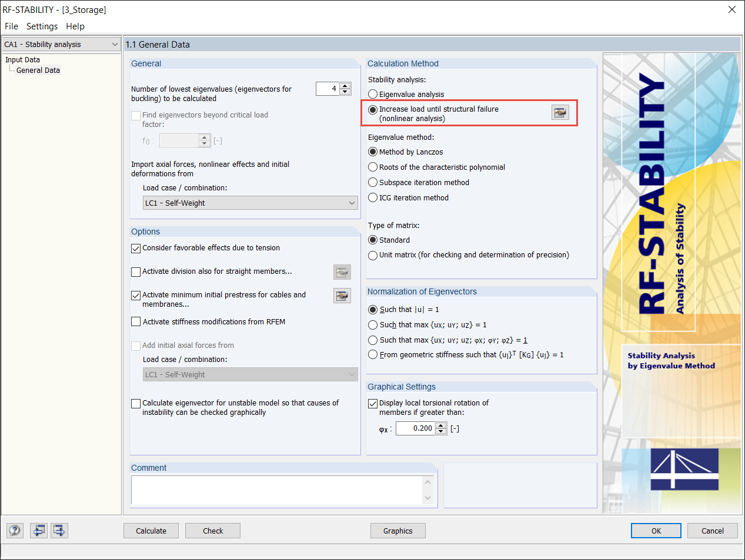745x560 pixels.
Task: Open the CA1 Stability analysis case dropdown
Action: [x=115, y=43]
